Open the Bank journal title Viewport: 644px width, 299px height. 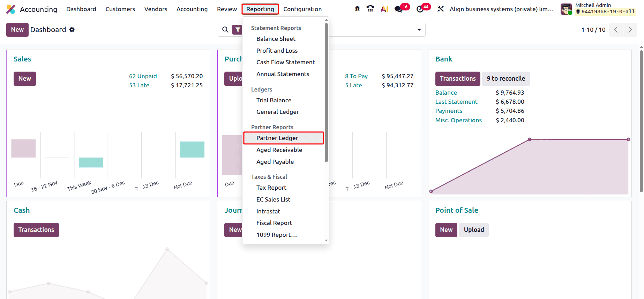(444, 59)
